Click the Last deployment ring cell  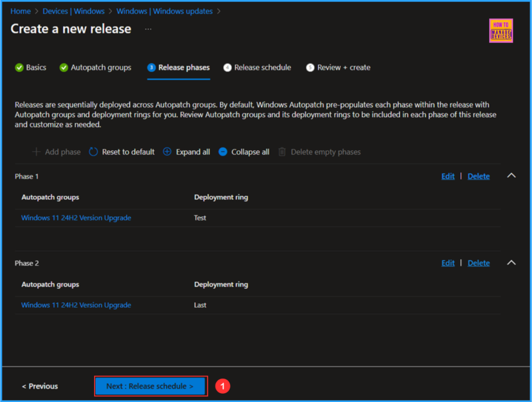pyautogui.click(x=200, y=305)
